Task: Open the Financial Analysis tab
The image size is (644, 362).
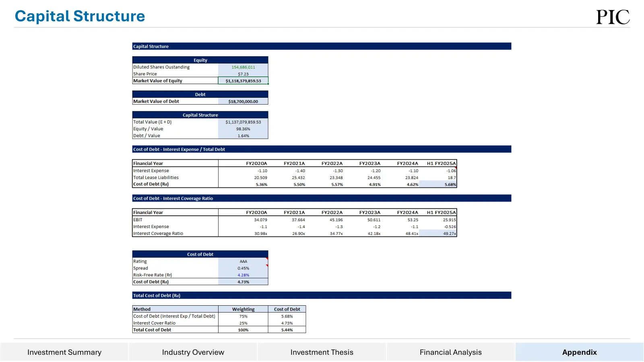Action: [x=451, y=352]
